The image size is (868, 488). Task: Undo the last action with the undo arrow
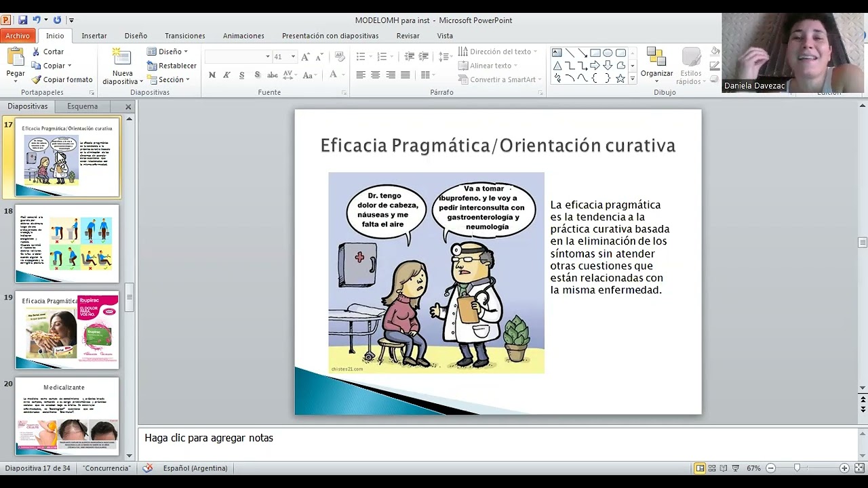click(36, 20)
